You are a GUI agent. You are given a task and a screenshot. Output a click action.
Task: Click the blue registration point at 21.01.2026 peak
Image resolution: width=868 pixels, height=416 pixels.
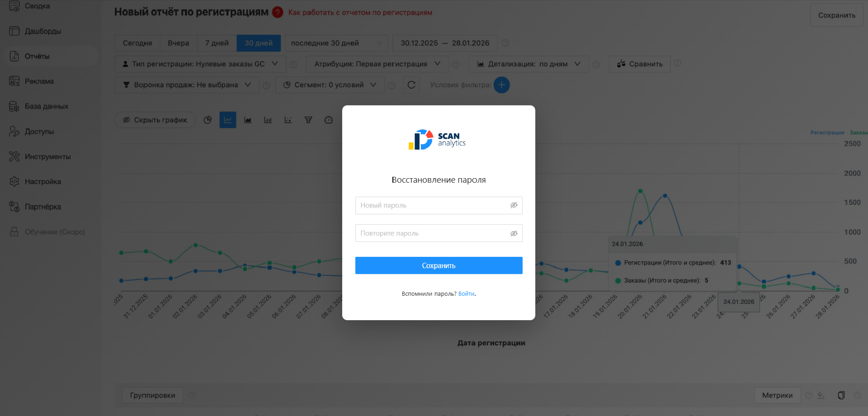pyautogui.click(x=665, y=196)
